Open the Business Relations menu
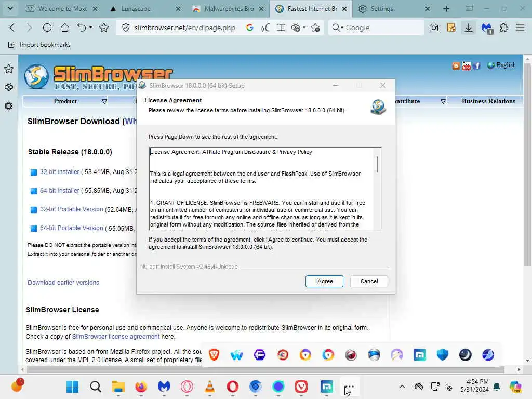Viewport: 532px width, 399px height. tap(488, 101)
